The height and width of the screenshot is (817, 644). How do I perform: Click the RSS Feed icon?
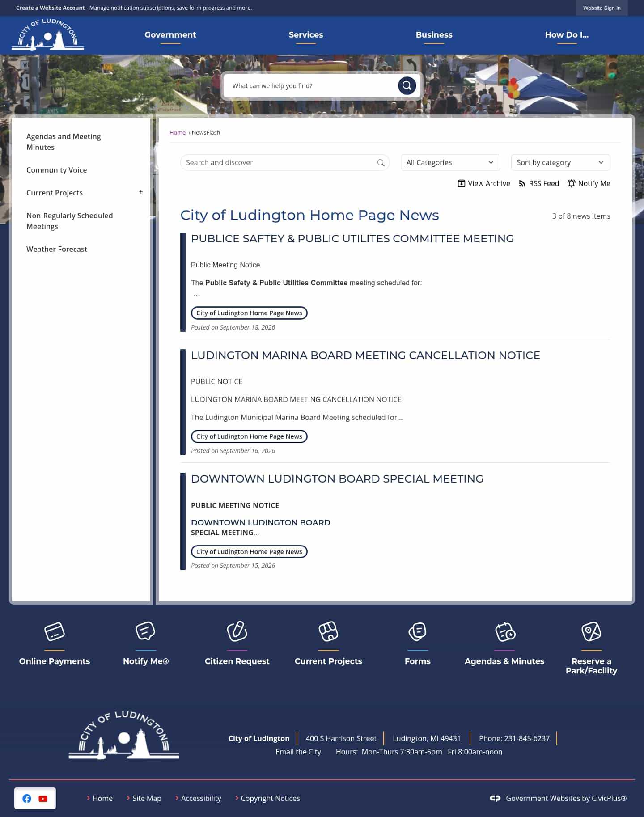(522, 183)
